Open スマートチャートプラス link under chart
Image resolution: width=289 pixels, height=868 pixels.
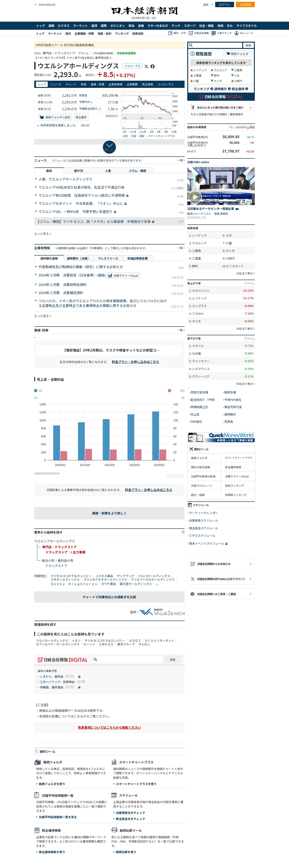[161, 136]
